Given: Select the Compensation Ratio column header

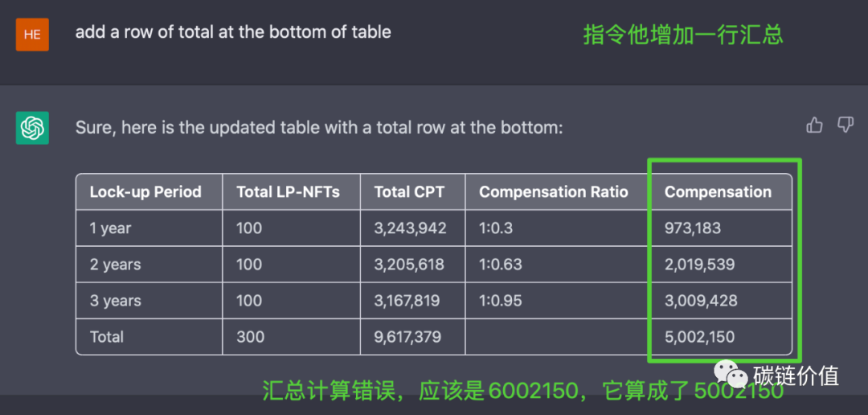Looking at the screenshot, I should (x=554, y=192).
